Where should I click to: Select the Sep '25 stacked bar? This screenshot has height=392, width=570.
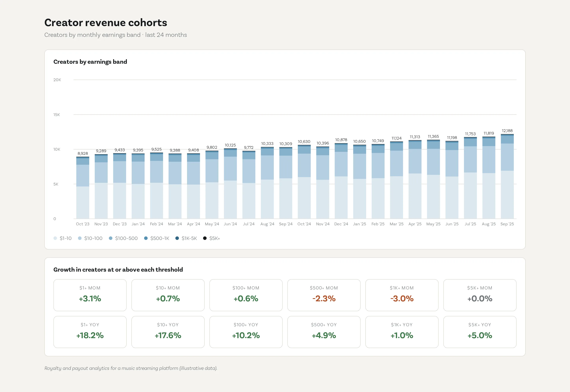pyautogui.click(x=507, y=176)
